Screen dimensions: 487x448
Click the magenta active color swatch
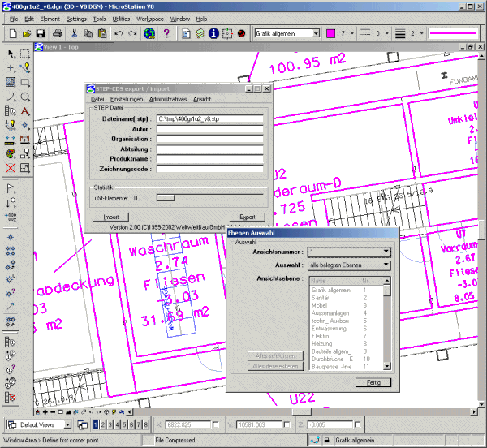tap(331, 33)
